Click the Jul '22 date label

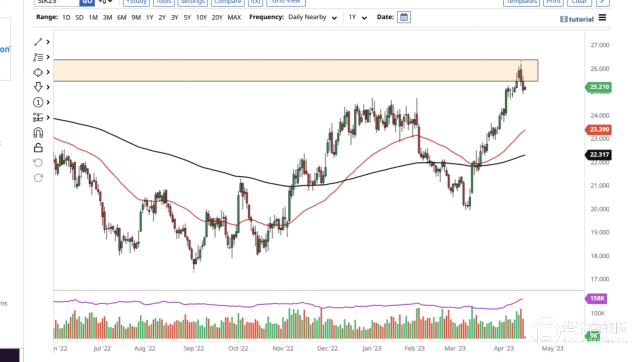coord(102,348)
